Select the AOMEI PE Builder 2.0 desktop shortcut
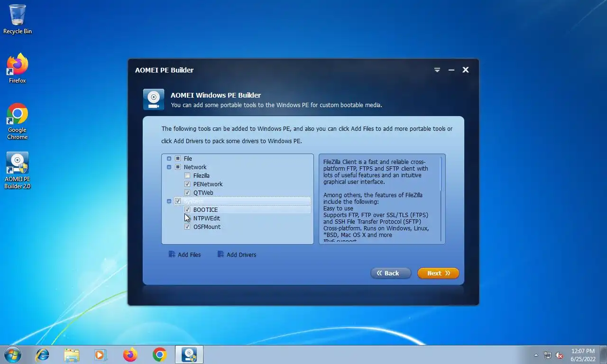This screenshot has width=607, height=364. pyautogui.click(x=18, y=171)
